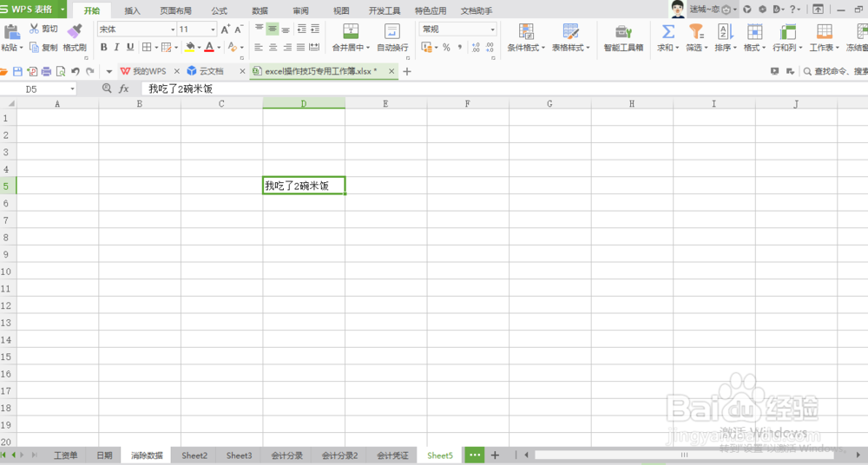Viewport: 868px width, 465px height.
Task: Toggle bold formatting
Action: (x=103, y=48)
